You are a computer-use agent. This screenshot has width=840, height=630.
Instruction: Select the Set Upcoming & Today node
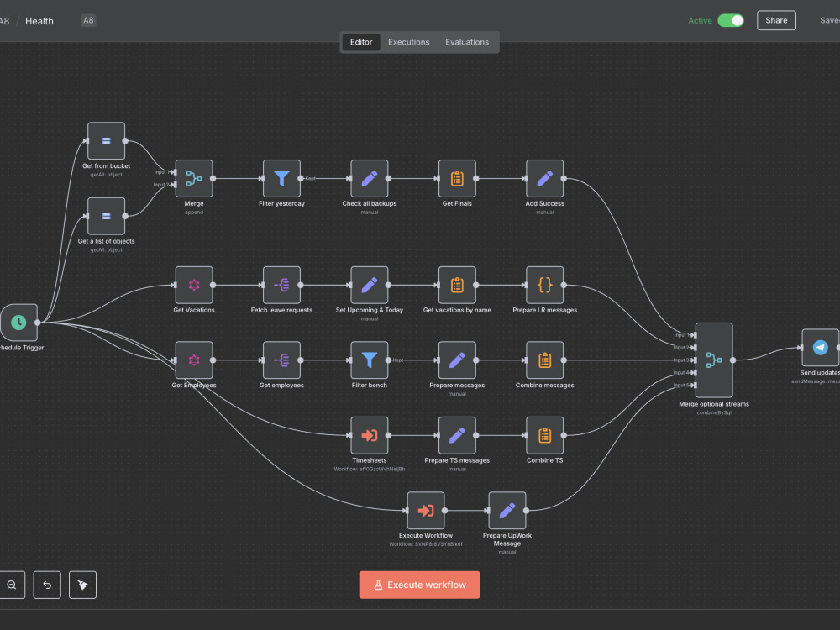(x=370, y=285)
